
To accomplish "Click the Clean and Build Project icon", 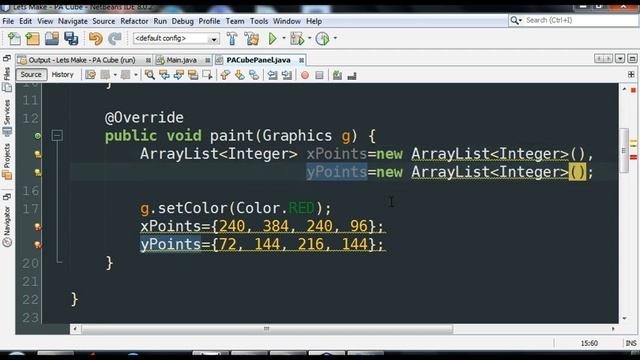I will coord(252,38).
